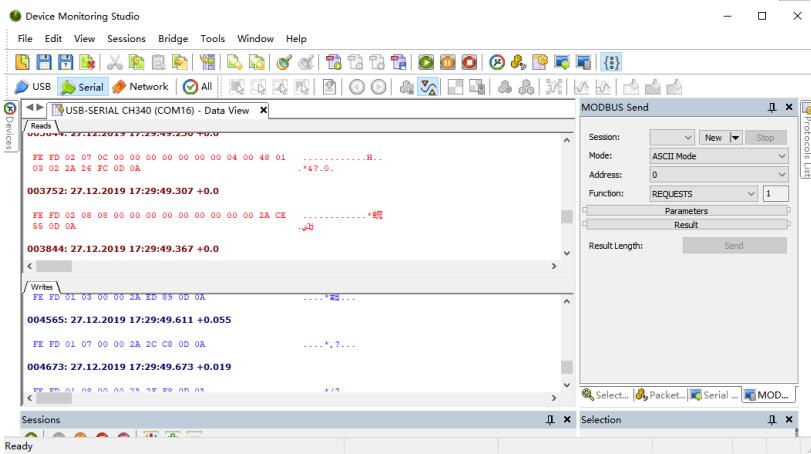Open the Address dropdown

tap(719, 175)
